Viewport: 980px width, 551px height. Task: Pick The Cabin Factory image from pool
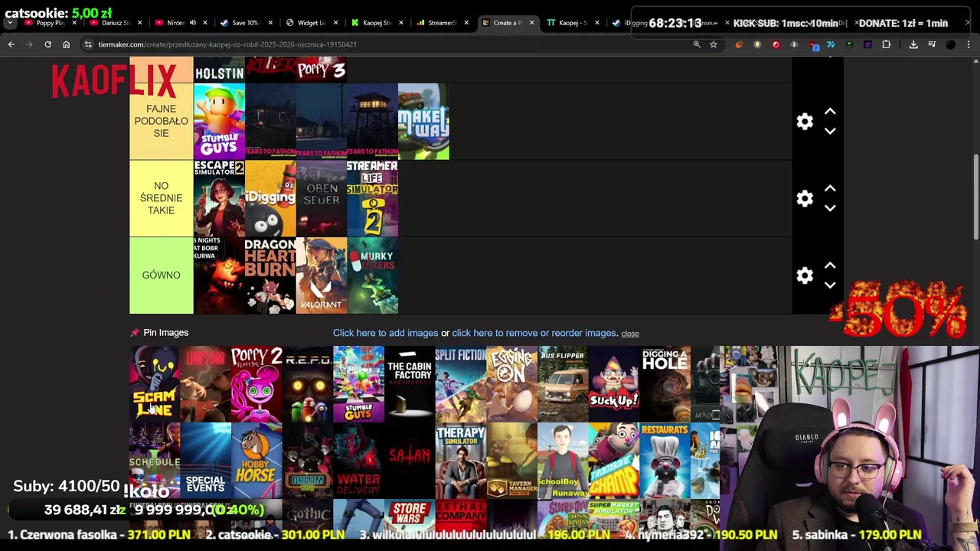tap(410, 384)
